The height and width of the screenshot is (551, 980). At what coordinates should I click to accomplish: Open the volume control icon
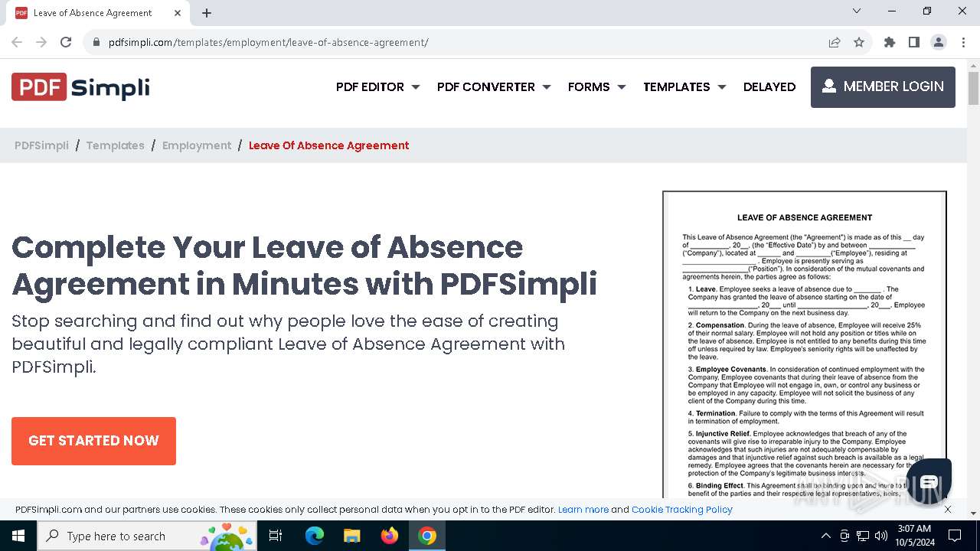pos(881,536)
